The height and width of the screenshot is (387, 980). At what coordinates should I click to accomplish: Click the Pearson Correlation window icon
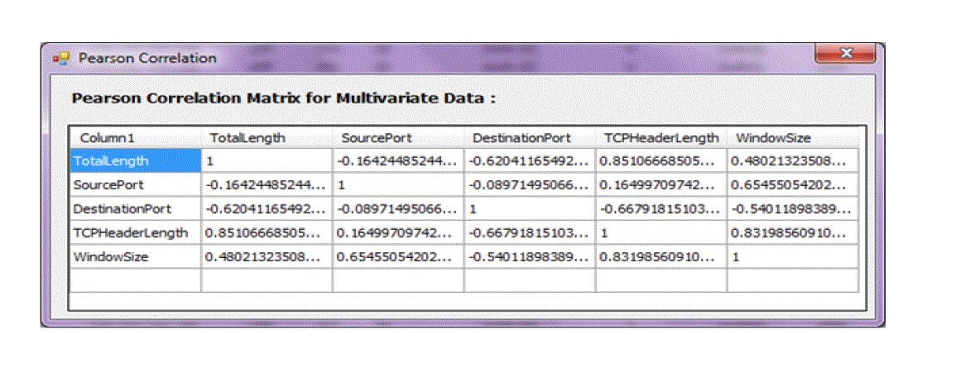tap(60, 59)
